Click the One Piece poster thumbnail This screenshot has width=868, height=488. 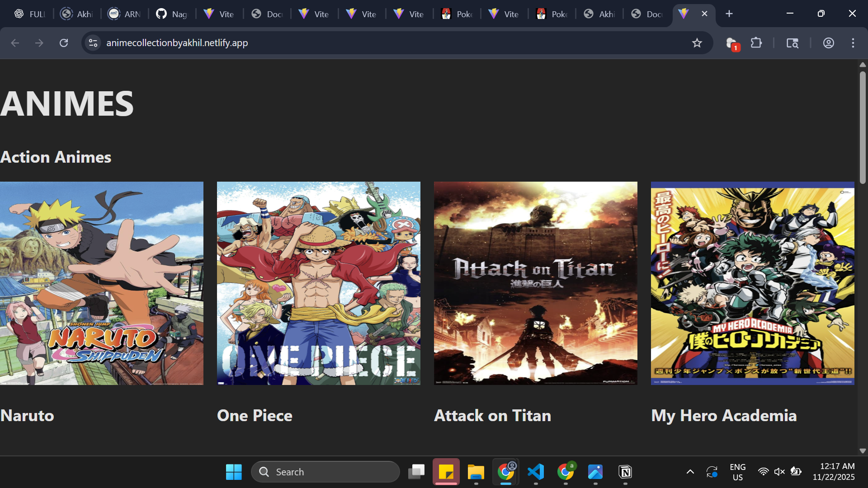pos(318,283)
